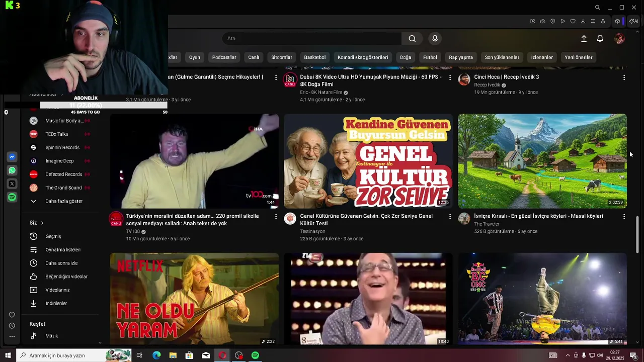Open options menu for Türkiye'nin moralini video
644x362 pixels.
click(x=276, y=216)
